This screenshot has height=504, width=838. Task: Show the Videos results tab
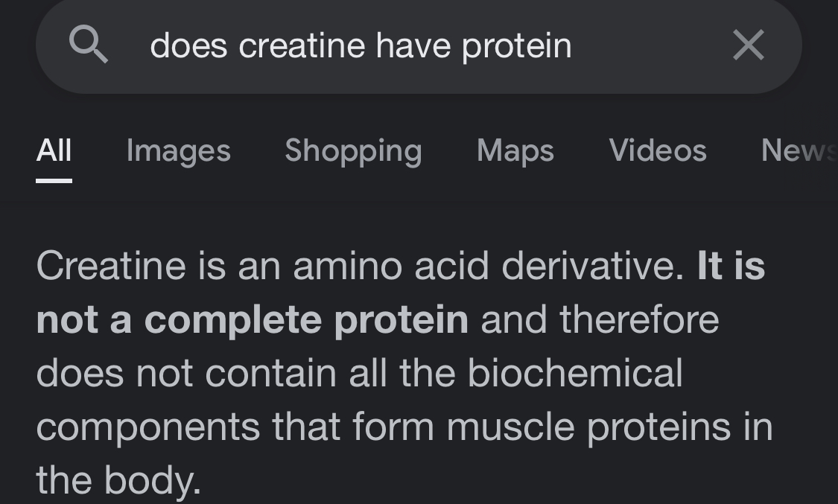(657, 150)
